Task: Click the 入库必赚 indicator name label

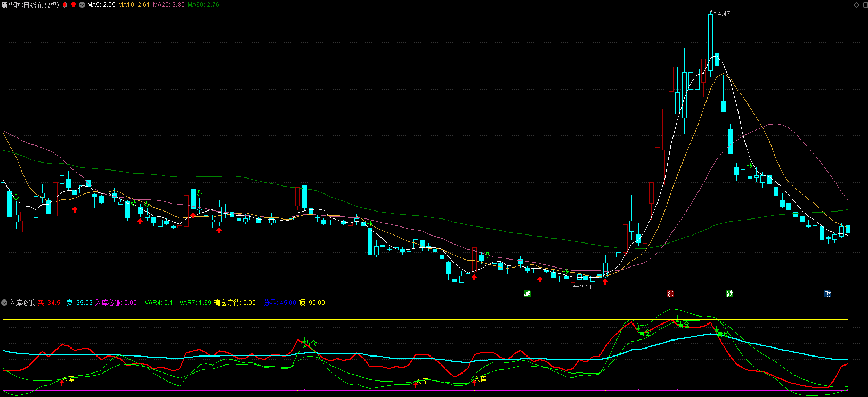Action: point(22,303)
